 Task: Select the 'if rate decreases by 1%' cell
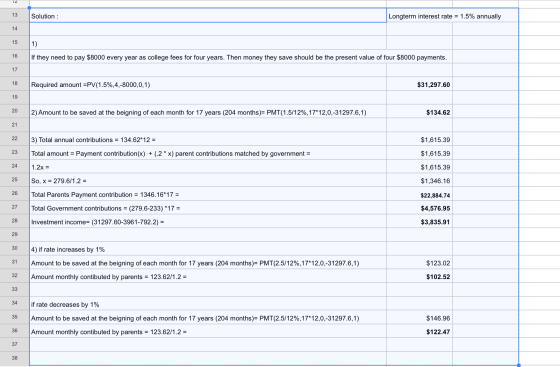point(208,304)
